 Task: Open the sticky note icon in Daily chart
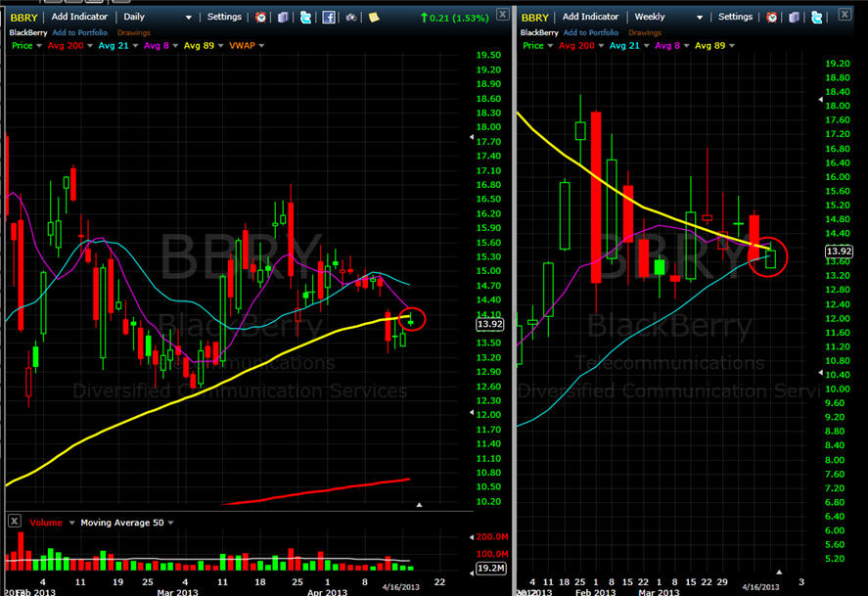(x=374, y=18)
